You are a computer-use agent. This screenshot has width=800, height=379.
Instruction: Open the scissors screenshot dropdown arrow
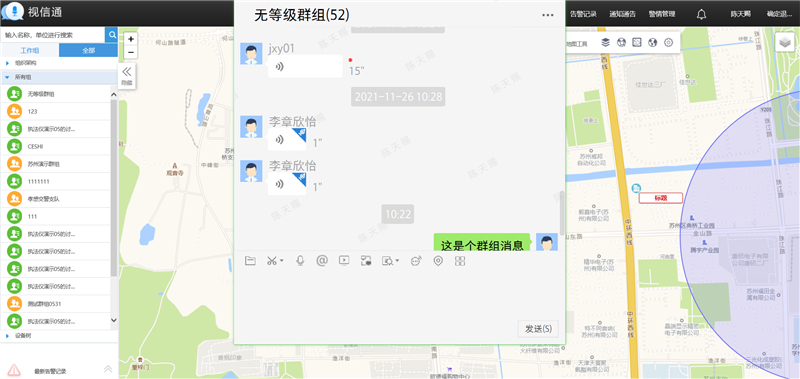(282, 261)
